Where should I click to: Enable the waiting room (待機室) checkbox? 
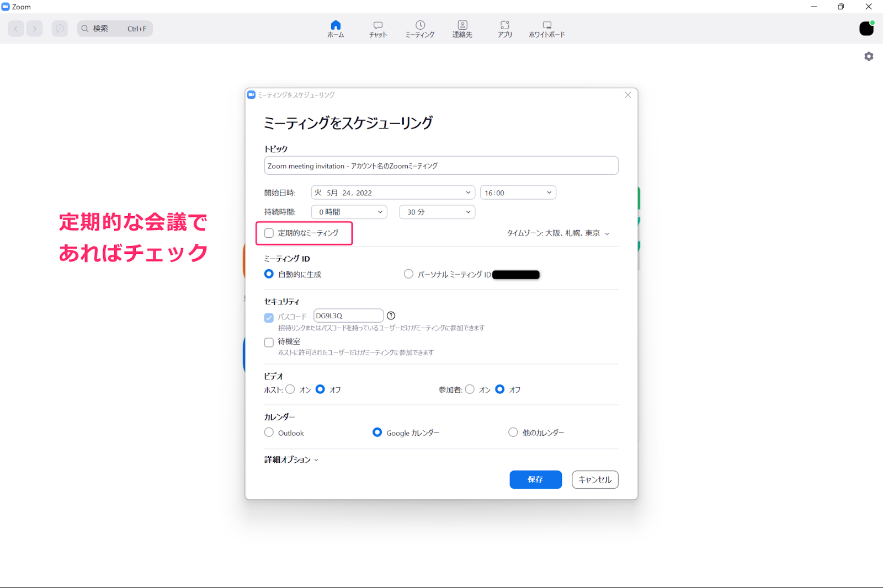pos(269,343)
